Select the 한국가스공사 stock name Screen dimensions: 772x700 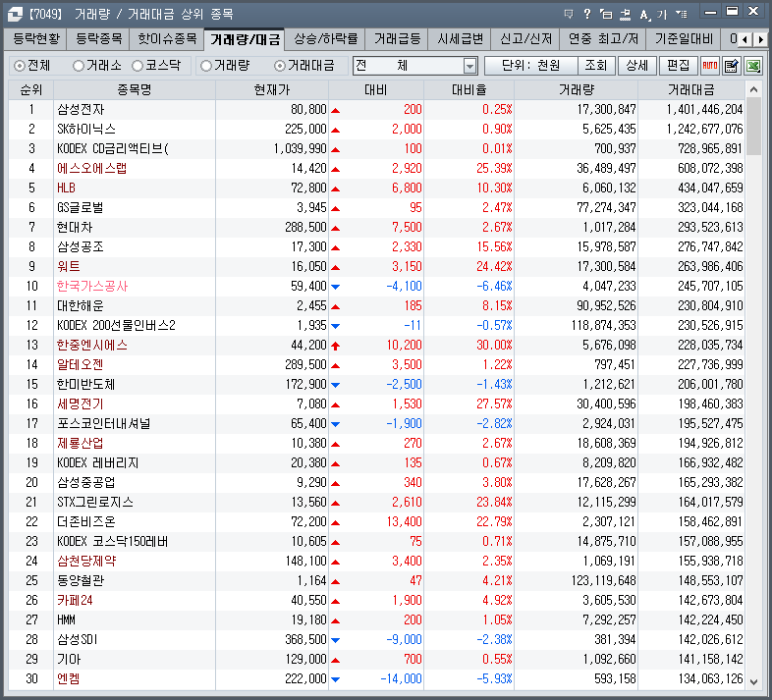[x=92, y=286]
